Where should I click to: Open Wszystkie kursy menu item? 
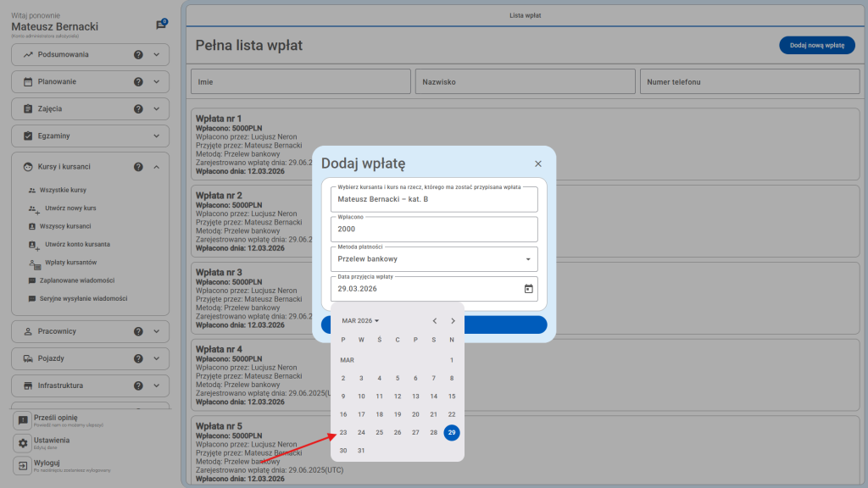[x=63, y=191]
